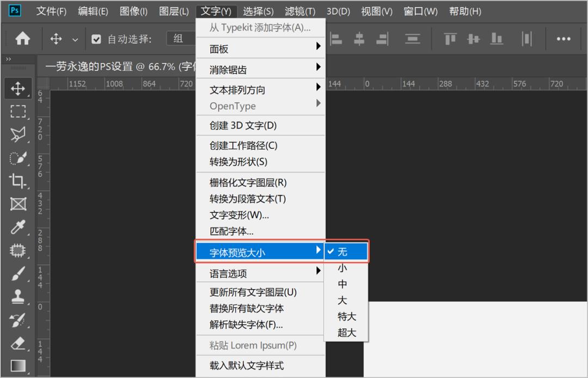The image size is (588, 378).
Task: Disable the 自动选择 checkbox
Action: pos(96,38)
